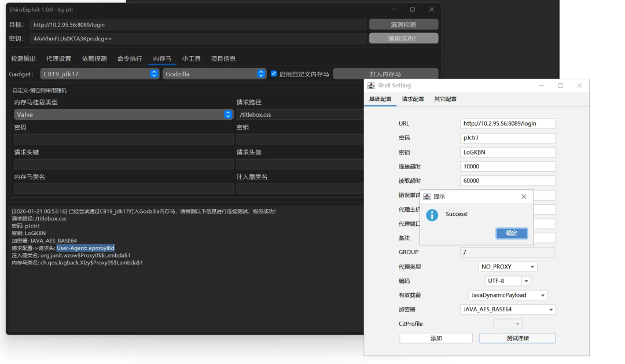Image resolution: width=625 pixels, height=364 pixels.
Task: Open the JAVA_AES_BASE64 encryptor dropdown
Action: [x=508, y=310]
